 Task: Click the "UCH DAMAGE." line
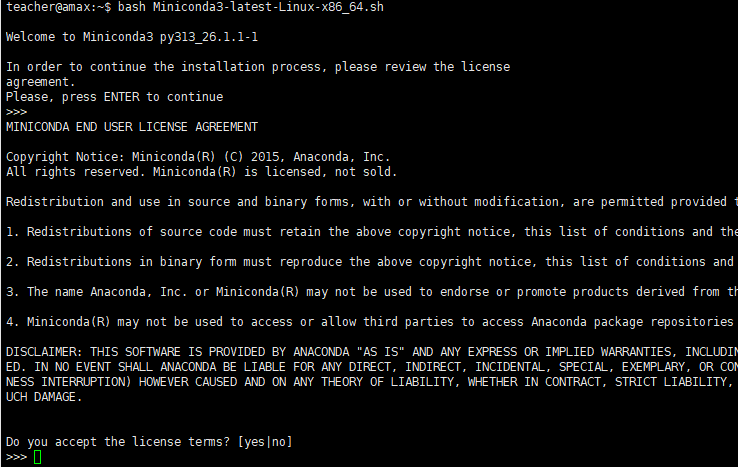tap(43, 397)
